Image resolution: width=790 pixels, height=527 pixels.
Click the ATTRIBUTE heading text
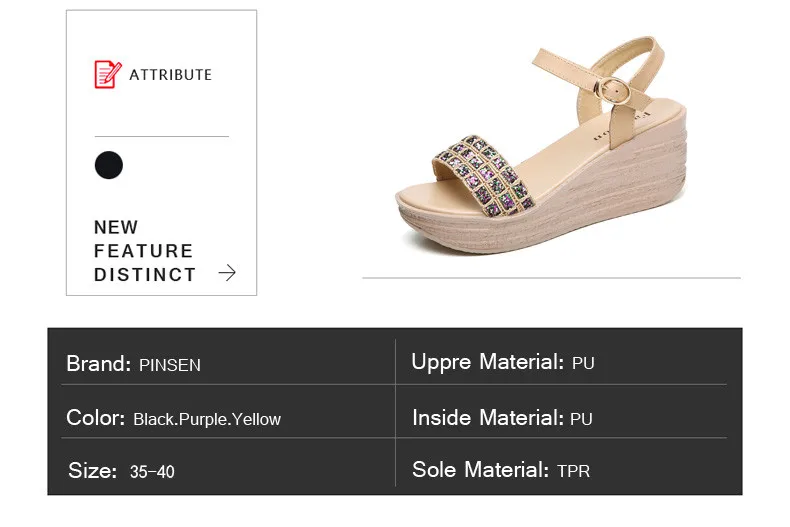coord(171,75)
